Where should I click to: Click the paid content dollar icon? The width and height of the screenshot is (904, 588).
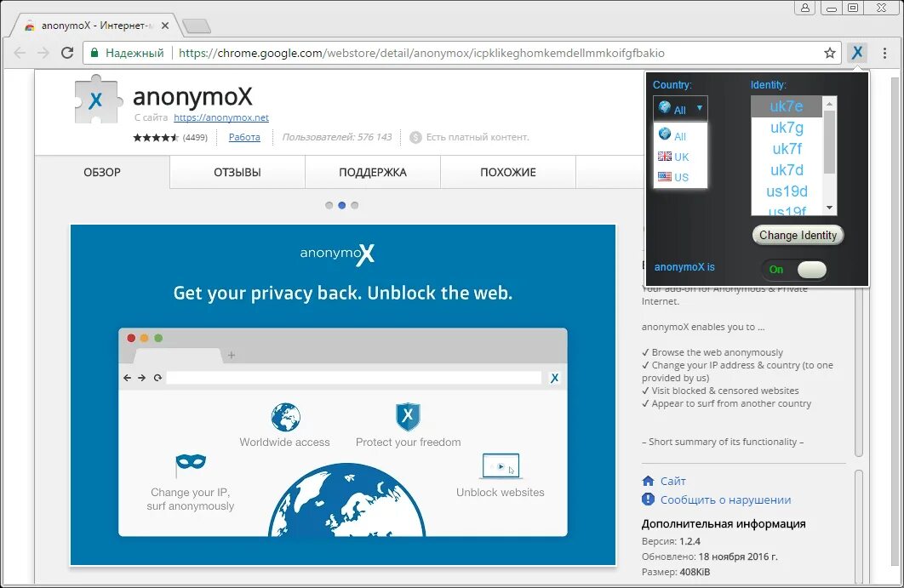[415, 137]
